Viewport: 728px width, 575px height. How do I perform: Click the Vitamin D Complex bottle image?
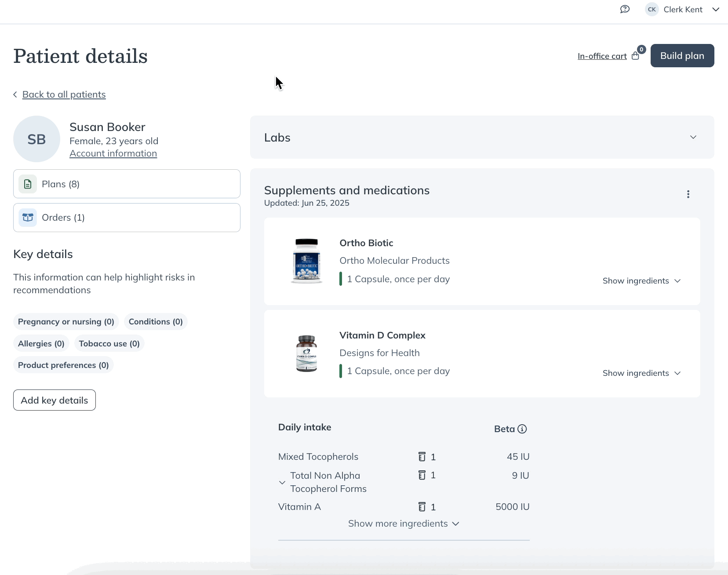[x=306, y=353]
